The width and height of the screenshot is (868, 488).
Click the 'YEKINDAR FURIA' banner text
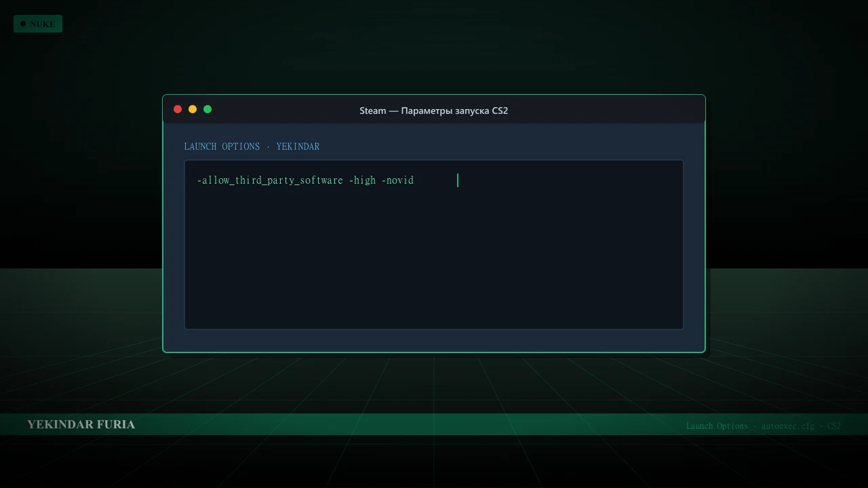[x=81, y=424]
